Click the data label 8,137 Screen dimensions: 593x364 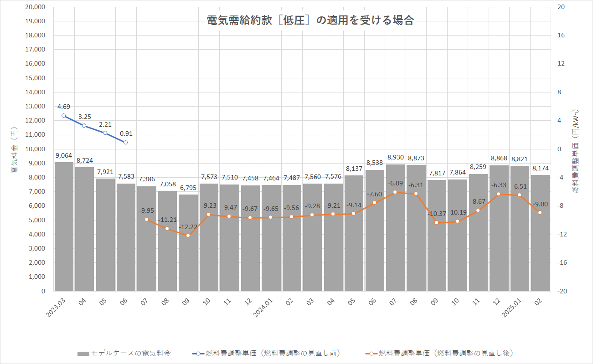coord(354,169)
